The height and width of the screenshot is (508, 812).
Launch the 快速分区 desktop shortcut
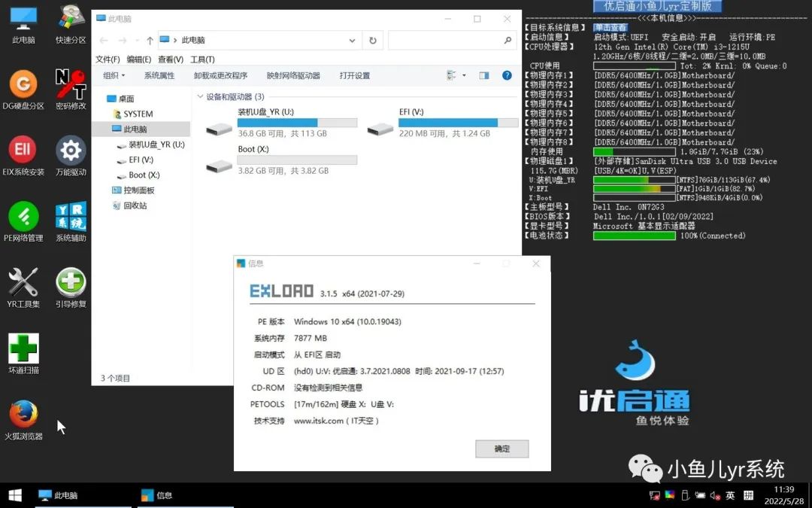click(x=71, y=24)
